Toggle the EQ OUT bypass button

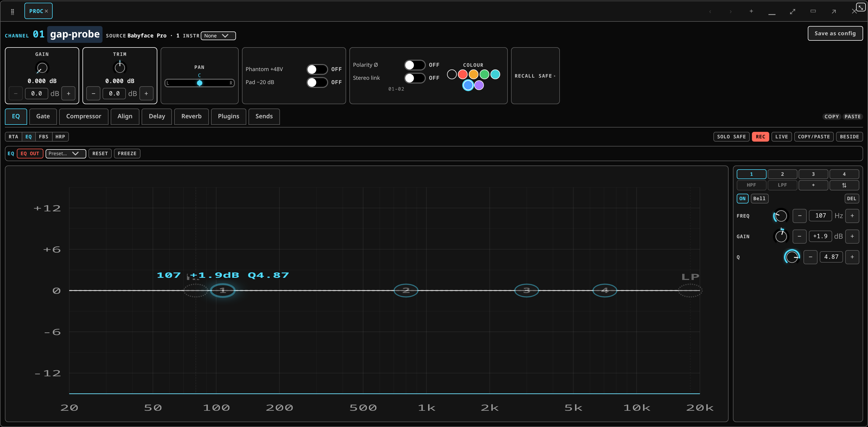(30, 154)
